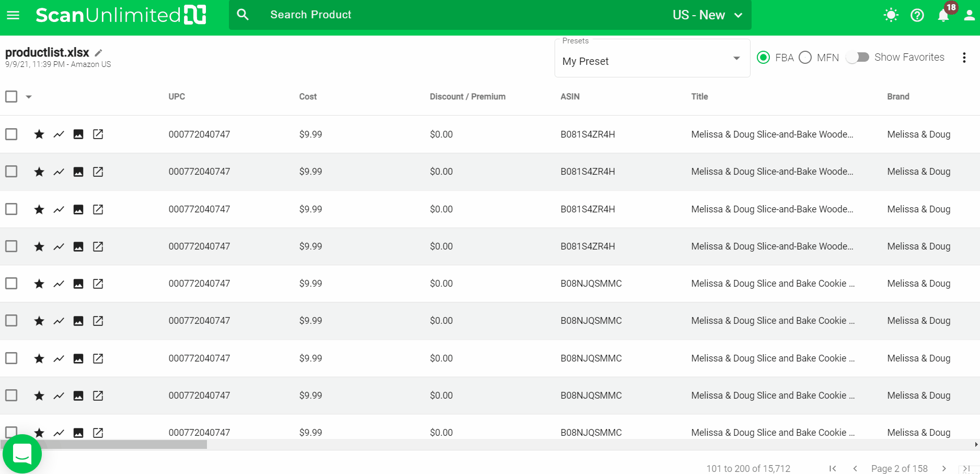Open the help question mark icon
Image resolution: width=980 pixels, height=474 pixels.
pos(917,15)
